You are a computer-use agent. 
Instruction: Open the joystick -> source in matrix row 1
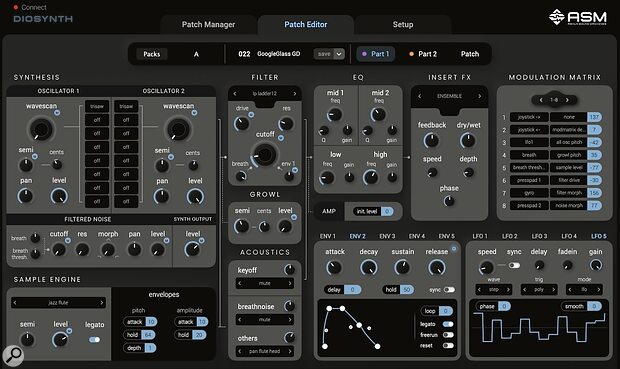coord(529,117)
